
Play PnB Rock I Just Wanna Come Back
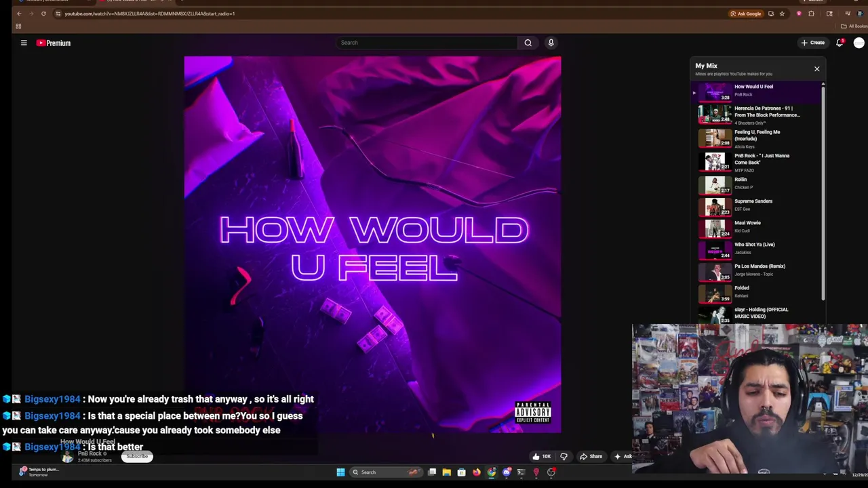tap(756, 161)
